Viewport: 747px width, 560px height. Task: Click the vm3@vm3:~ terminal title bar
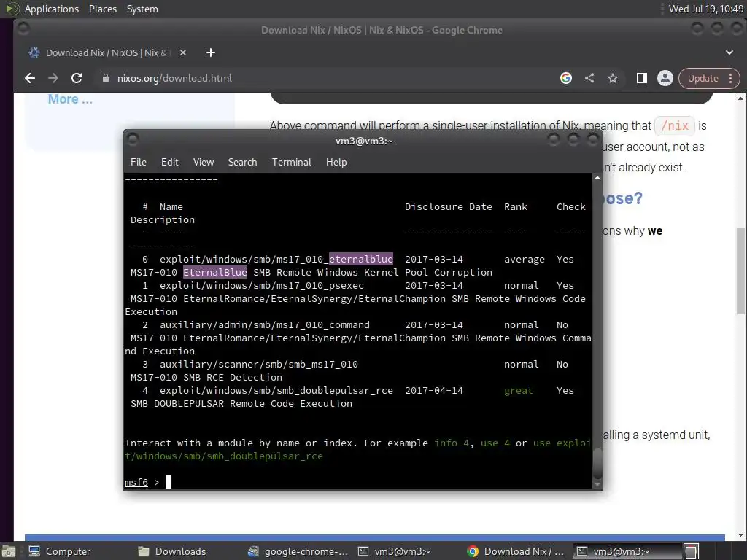(x=363, y=141)
